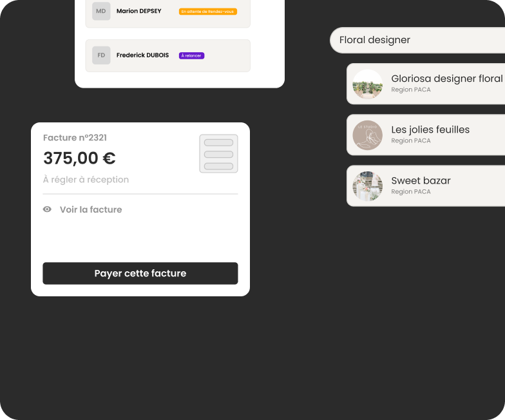The height and width of the screenshot is (420, 505).
Task: Click Payer cette facture button
Action: (x=140, y=273)
